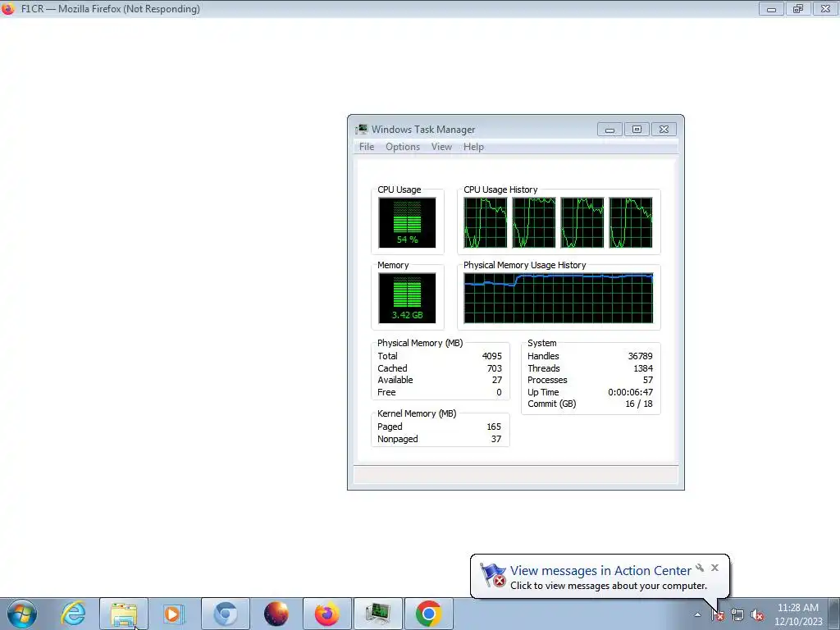Screen dimensions: 840x630
Task: Click the Physical Memory Usage History graph
Action: click(x=558, y=298)
